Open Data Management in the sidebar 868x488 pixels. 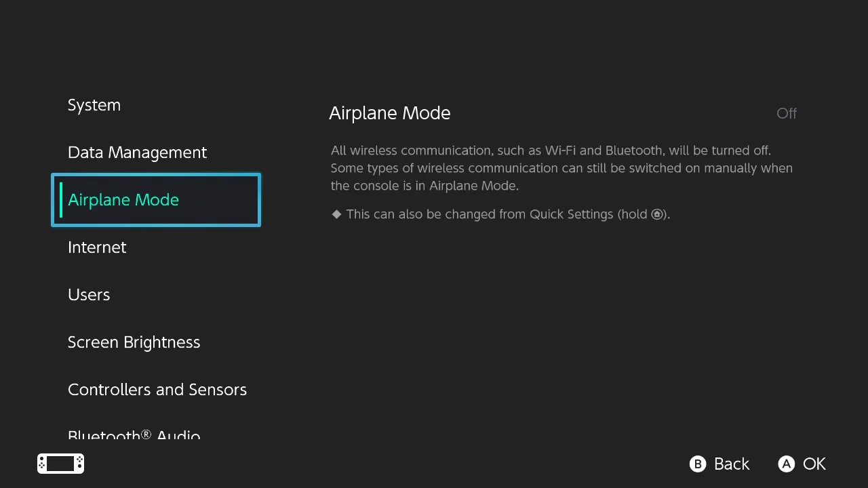point(137,152)
